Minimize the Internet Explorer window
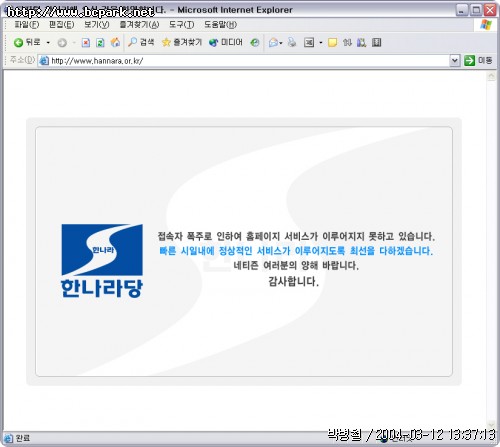 click(x=461, y=10)
